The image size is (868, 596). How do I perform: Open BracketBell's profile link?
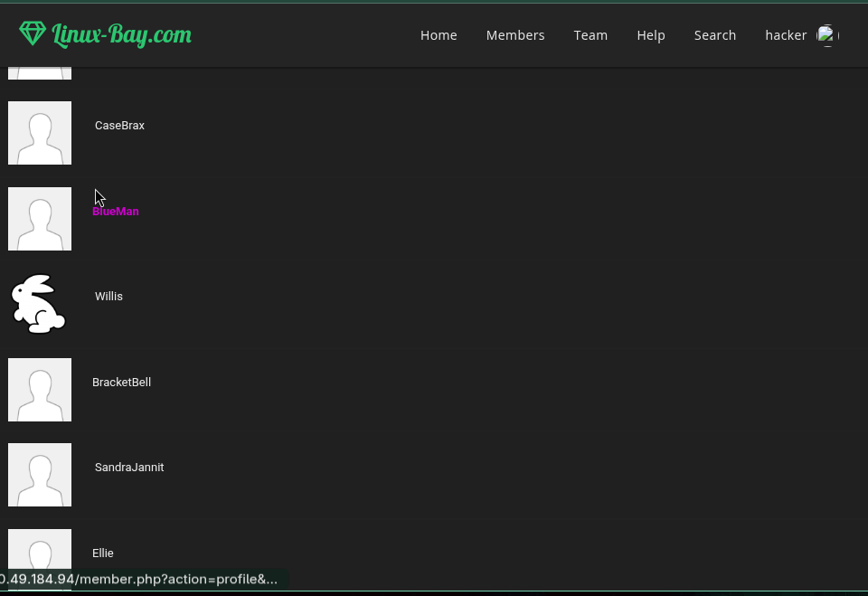click(x=122, y=383)
